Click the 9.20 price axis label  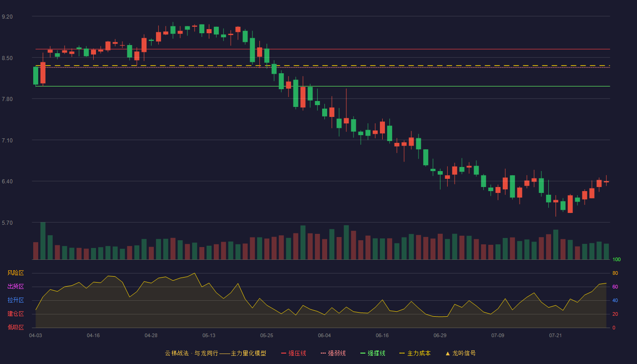coord(7,16)
